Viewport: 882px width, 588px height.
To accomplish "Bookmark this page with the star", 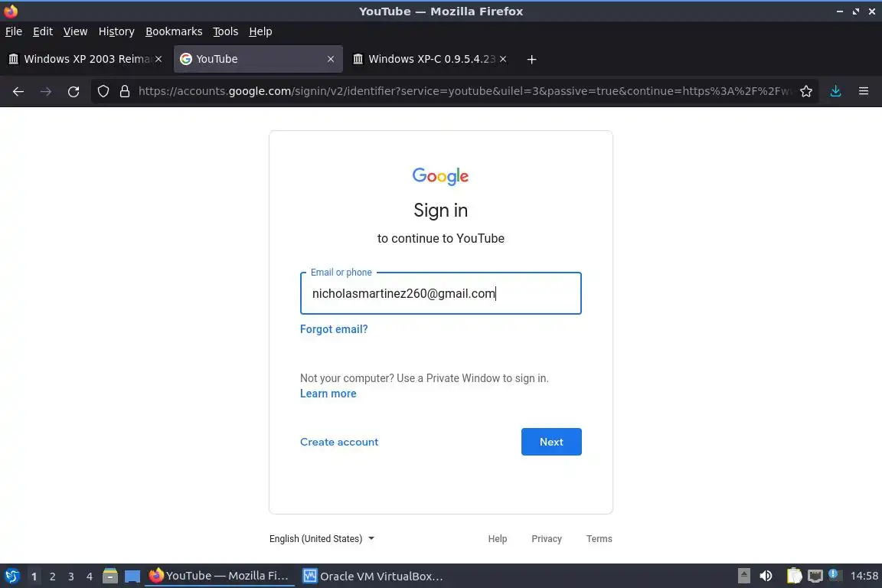I will 806,91.
